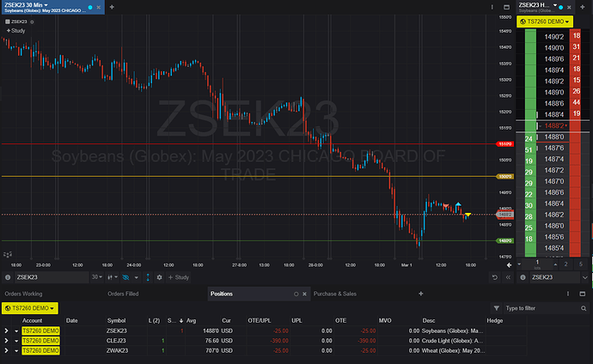This screenshot has width=593, height=364.
Task: Open the Positions panel three-dot menu
Action: (x=568, y=294)
